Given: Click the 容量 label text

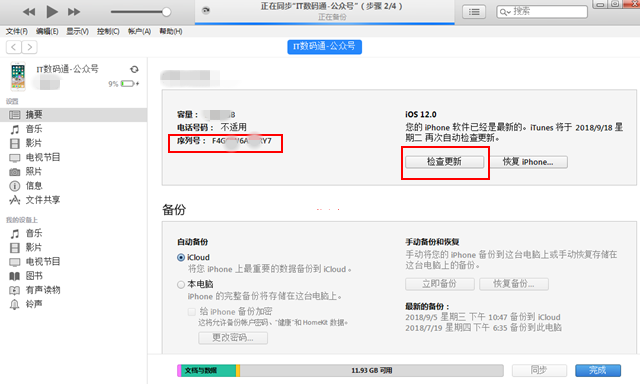Looking at the screenshot, I should 187,115.
